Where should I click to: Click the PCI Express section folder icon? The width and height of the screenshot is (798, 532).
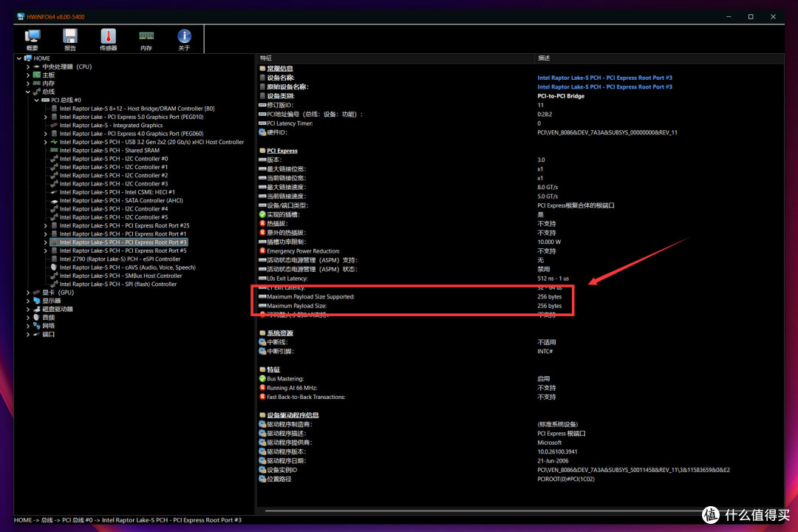click(262, 151)
